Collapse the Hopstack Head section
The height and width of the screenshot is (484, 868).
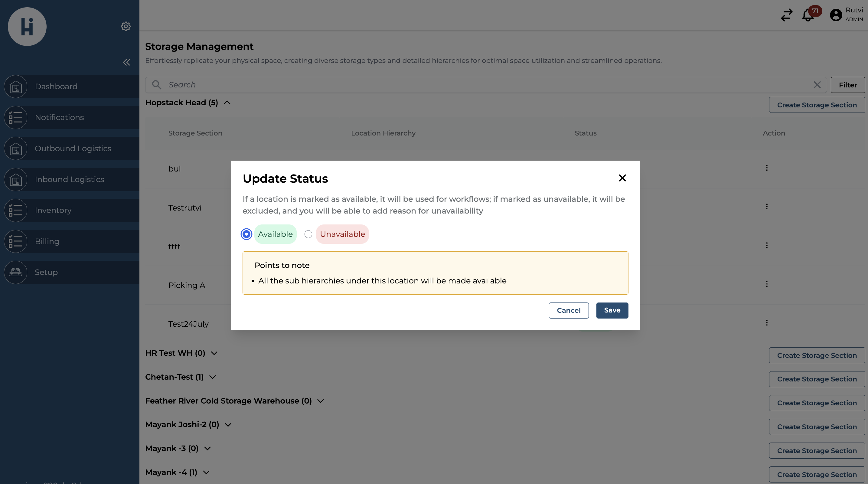point(227,103)
